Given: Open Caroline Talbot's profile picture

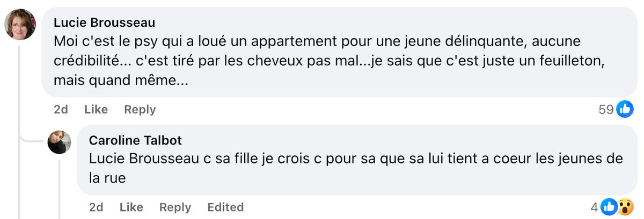Looking at the screenshot, I should pos(59,142).
